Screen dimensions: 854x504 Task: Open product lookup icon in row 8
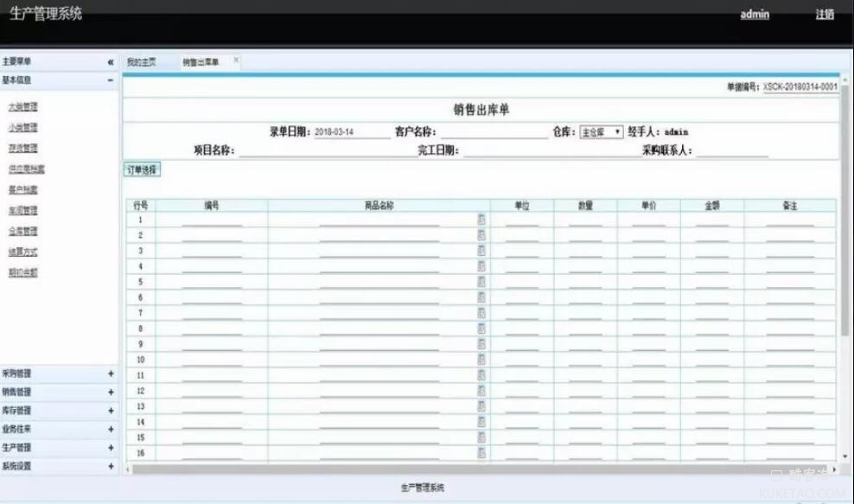tap(481, 329)
